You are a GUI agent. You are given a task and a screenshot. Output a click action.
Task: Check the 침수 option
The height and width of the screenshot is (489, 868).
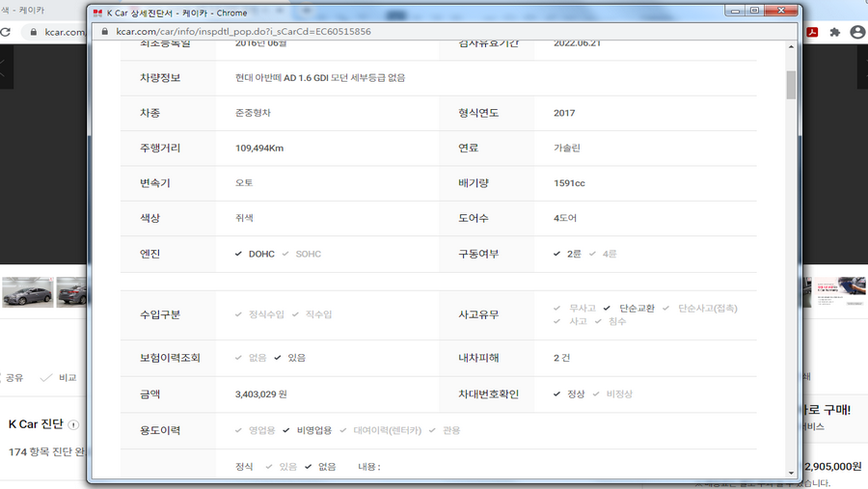[598, 321]
